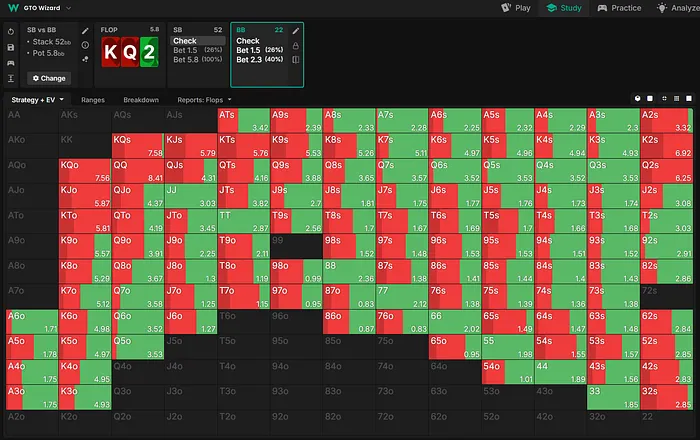This screenshot has height=440, width=700.
Task: Click the book icon in BB action panel
Action: pyautogui.click(x=296, y=59)
